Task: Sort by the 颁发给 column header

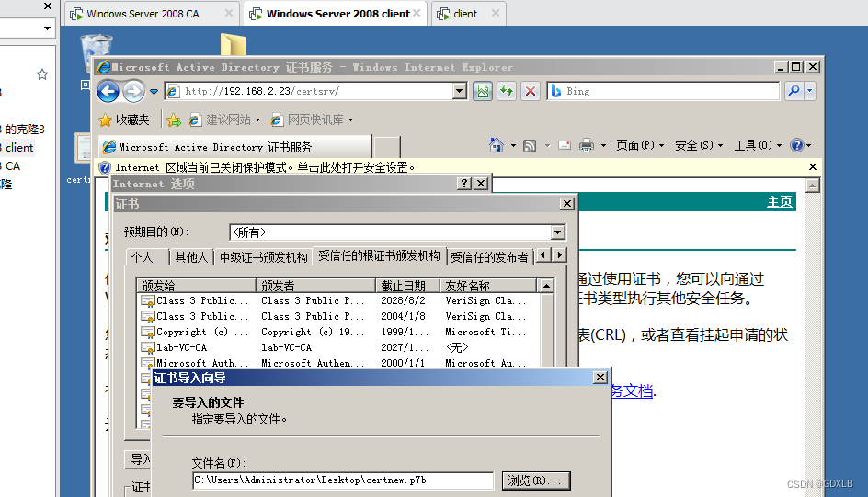Action: click(x=196, y=286)
